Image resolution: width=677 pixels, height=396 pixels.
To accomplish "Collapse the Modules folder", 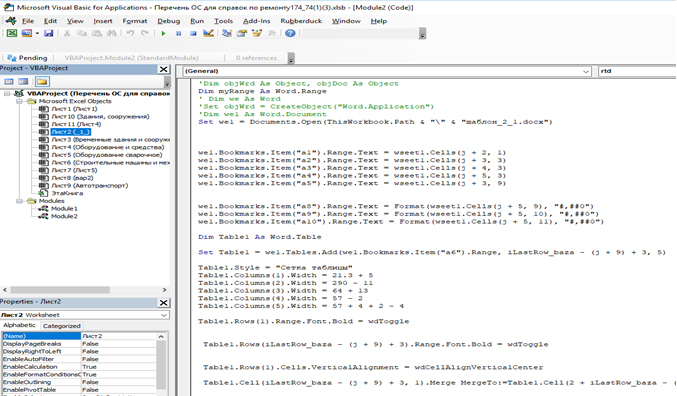I will tap(19, 201).
